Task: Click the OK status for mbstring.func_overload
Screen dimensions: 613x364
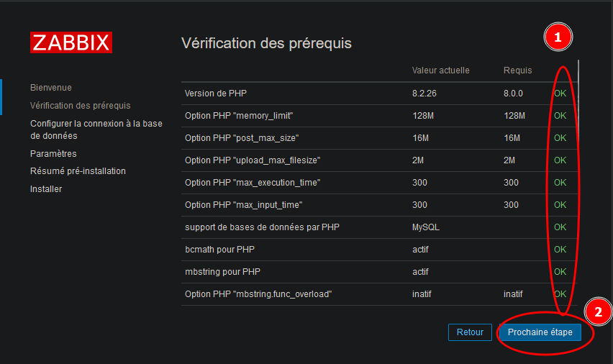Action: pyautogui.click(x=560, y=294)
